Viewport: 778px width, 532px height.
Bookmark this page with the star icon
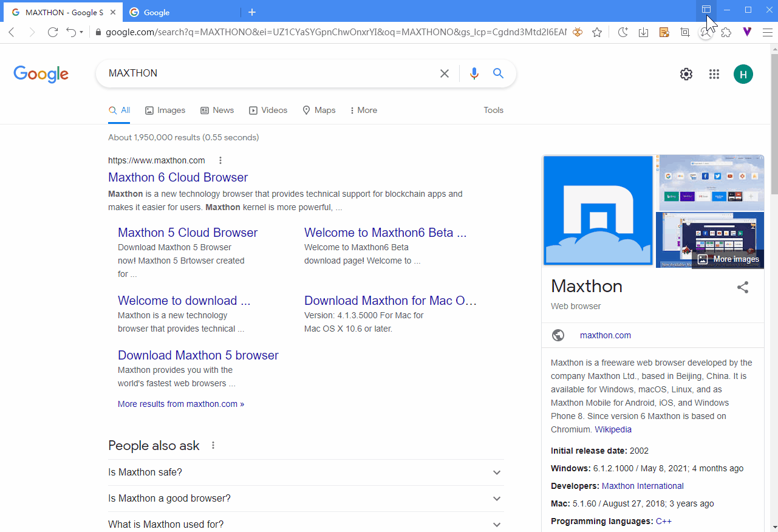coord(597,32)
